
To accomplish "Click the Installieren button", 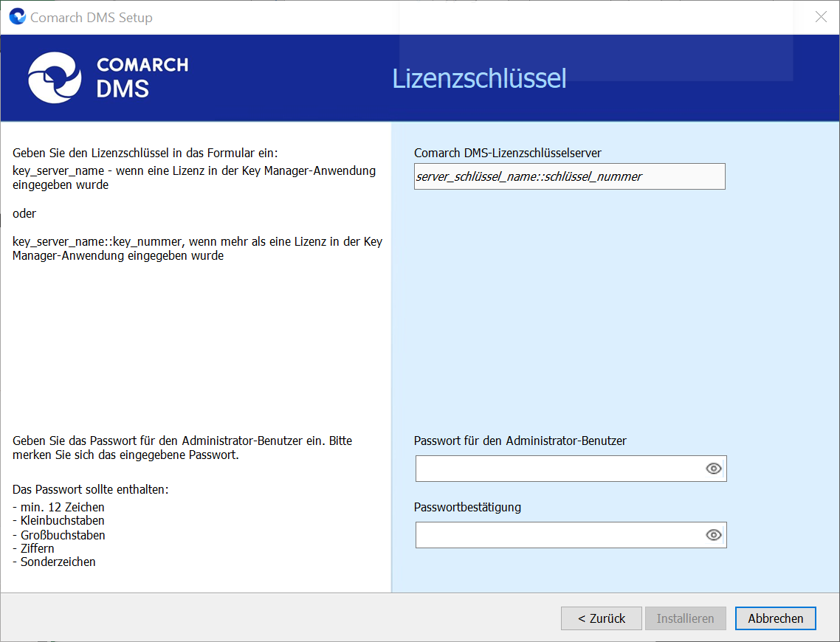I will pyautogui.click(x=685, y=618).
